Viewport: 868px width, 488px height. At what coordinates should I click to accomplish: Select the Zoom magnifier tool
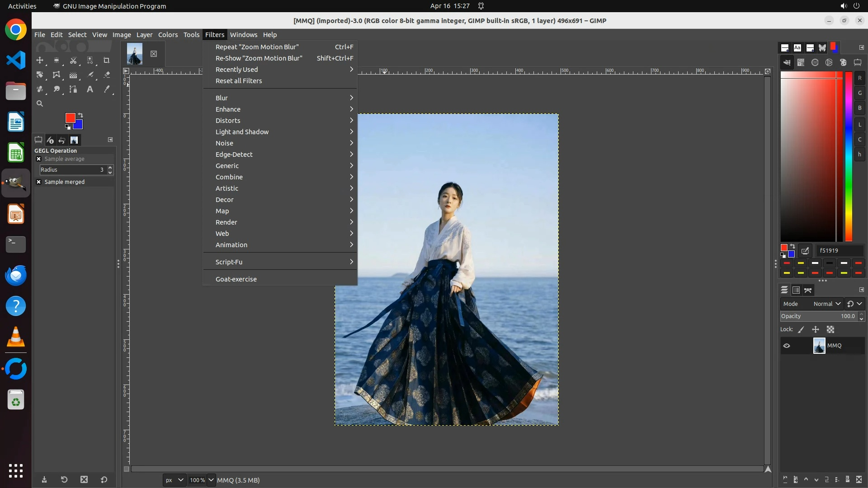pos(40,104)
